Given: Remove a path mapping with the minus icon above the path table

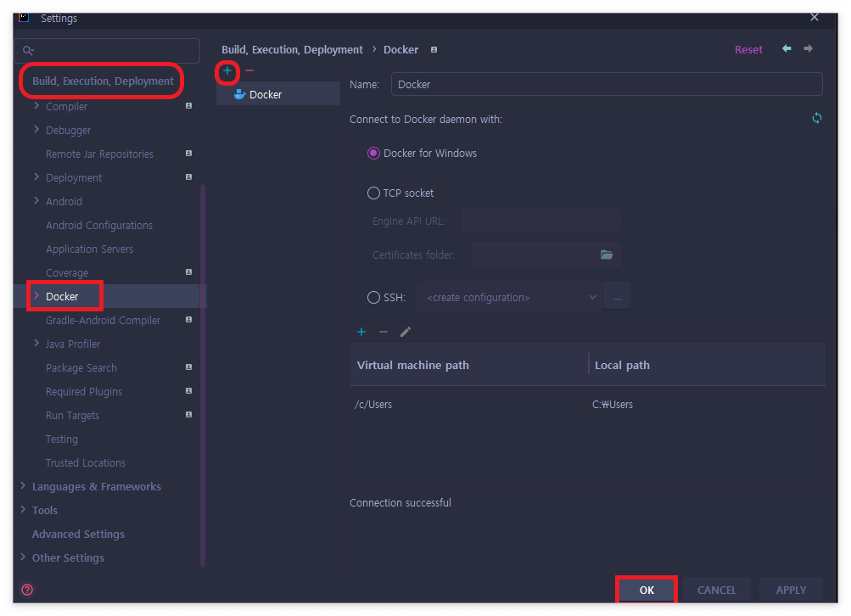Looking at the screenshot, I should coord(384,332).
